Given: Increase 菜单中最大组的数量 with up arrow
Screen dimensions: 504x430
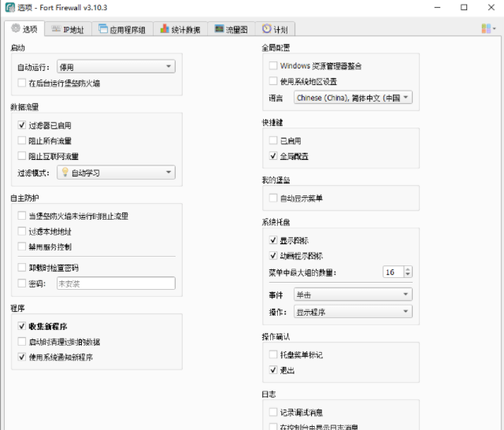Looking at the screenshot, I should [x=406, y=269].
